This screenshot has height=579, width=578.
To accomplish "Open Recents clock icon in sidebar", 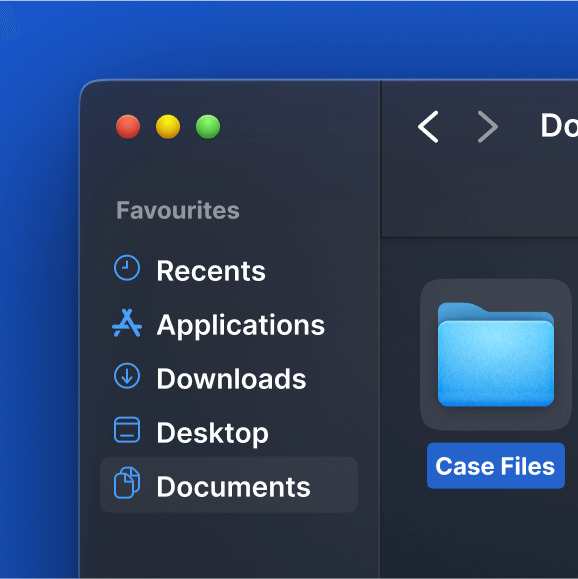I will [127, 268].
